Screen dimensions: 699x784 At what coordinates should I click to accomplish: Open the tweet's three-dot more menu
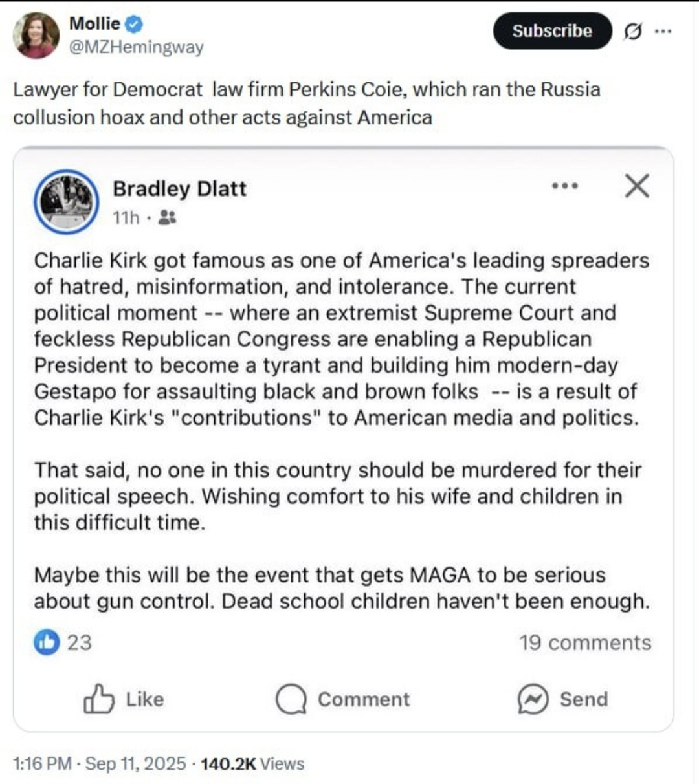coord(663,30)
